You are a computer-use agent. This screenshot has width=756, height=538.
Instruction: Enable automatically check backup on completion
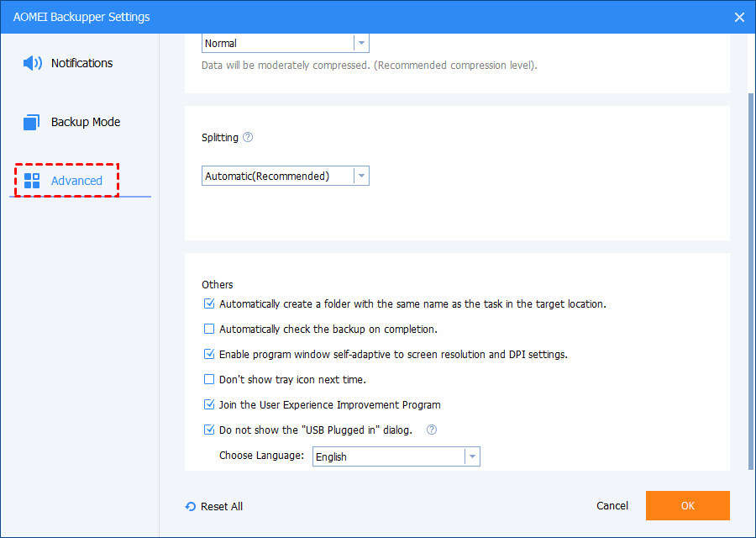pyautogui.click(x=209, y=329)
